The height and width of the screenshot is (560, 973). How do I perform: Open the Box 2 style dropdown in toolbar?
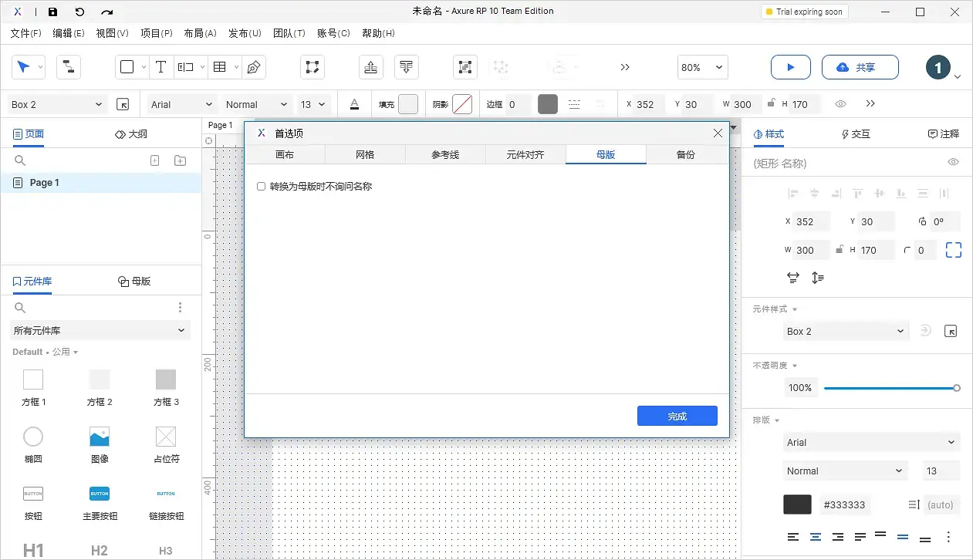[56, 104]
